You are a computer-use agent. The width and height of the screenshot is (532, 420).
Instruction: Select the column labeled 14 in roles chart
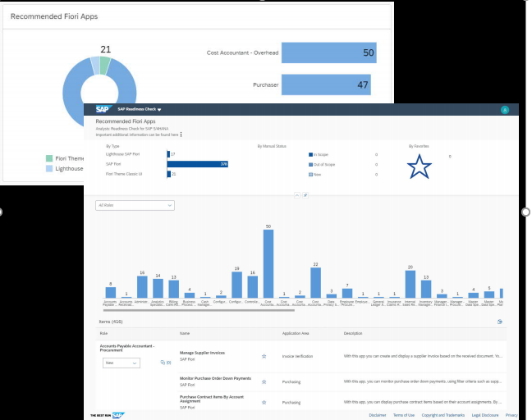158,289
